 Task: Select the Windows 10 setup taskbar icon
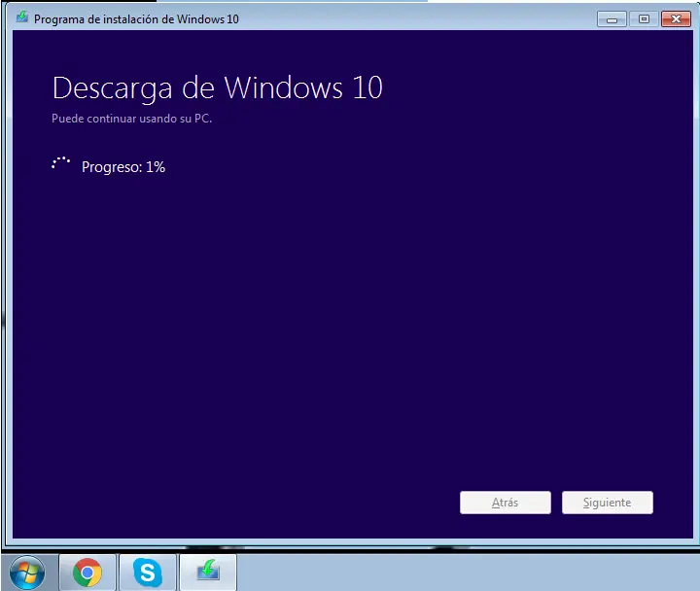(208, 573)
